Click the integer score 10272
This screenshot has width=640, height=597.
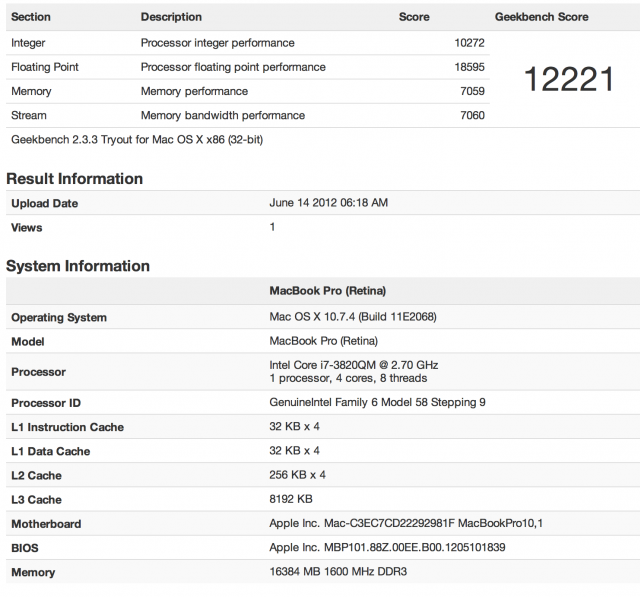[x=469, y=43]
